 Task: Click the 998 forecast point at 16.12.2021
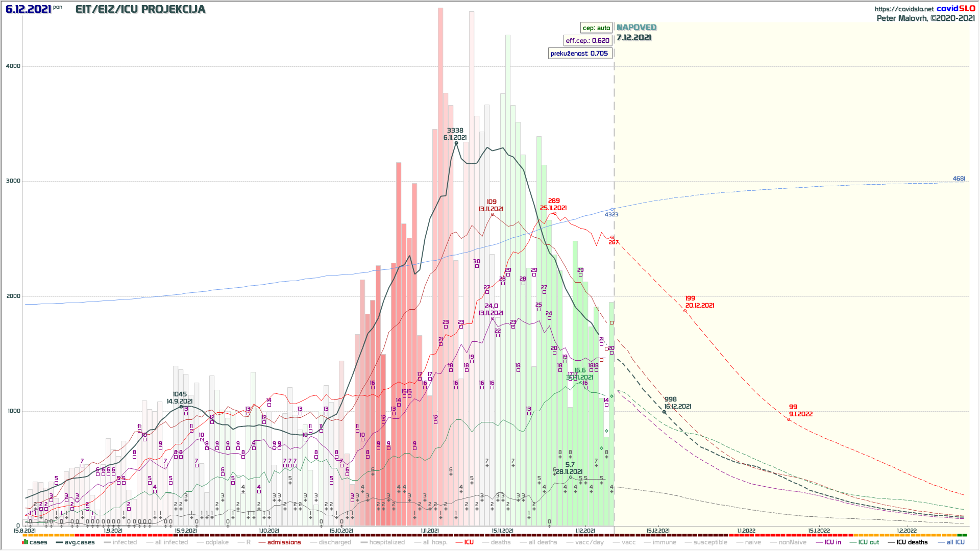[x=664, y=412]
